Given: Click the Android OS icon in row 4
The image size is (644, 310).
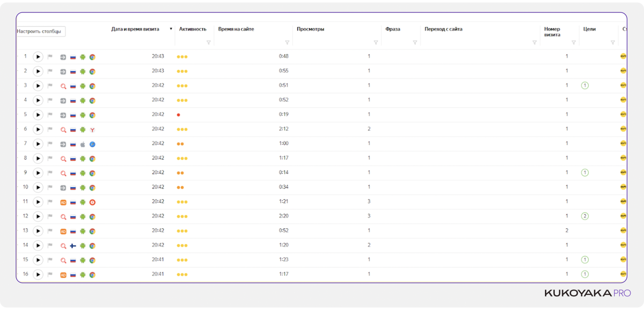Looking at the screenshot, I should (83, 100).
